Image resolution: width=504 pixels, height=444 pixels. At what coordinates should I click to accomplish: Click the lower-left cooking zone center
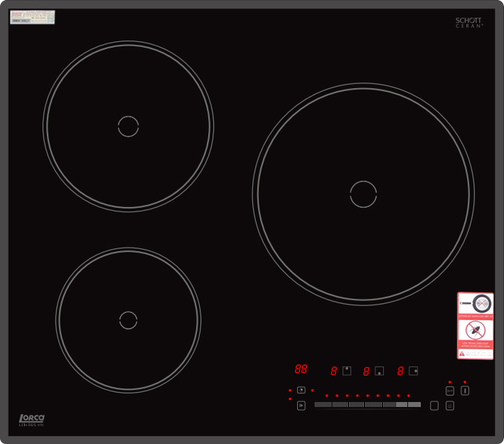point(128,320)
